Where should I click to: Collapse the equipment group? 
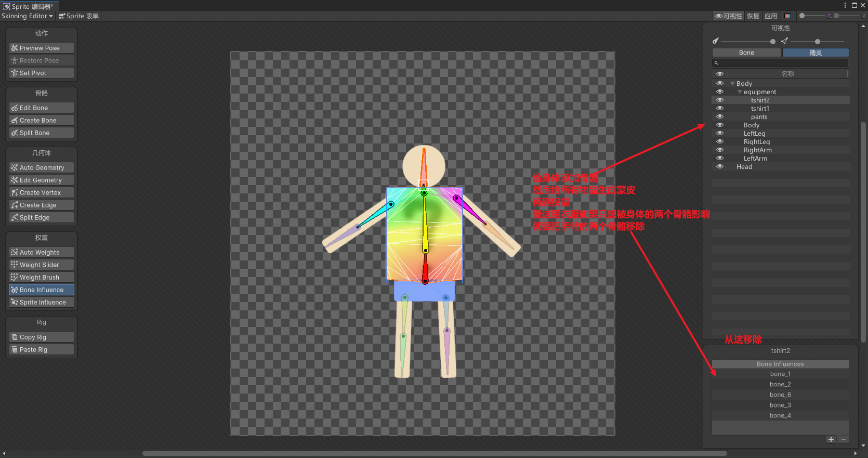740,92
